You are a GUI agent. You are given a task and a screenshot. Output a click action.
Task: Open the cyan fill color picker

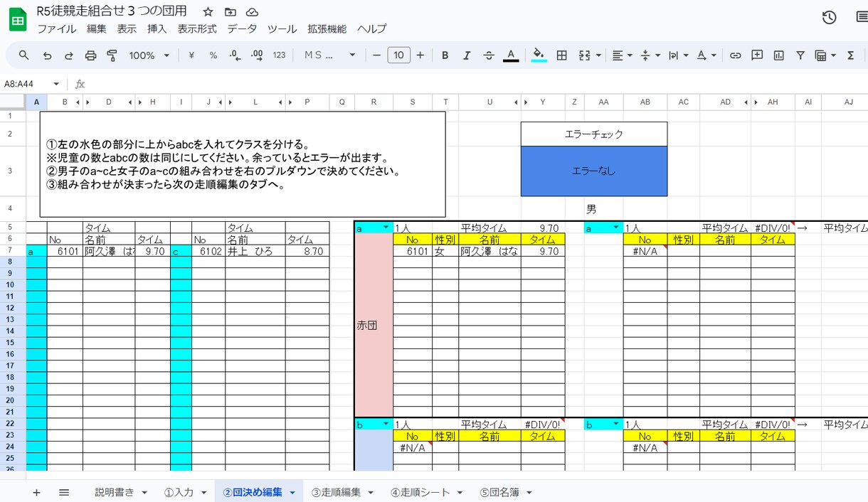coord(539,55)
